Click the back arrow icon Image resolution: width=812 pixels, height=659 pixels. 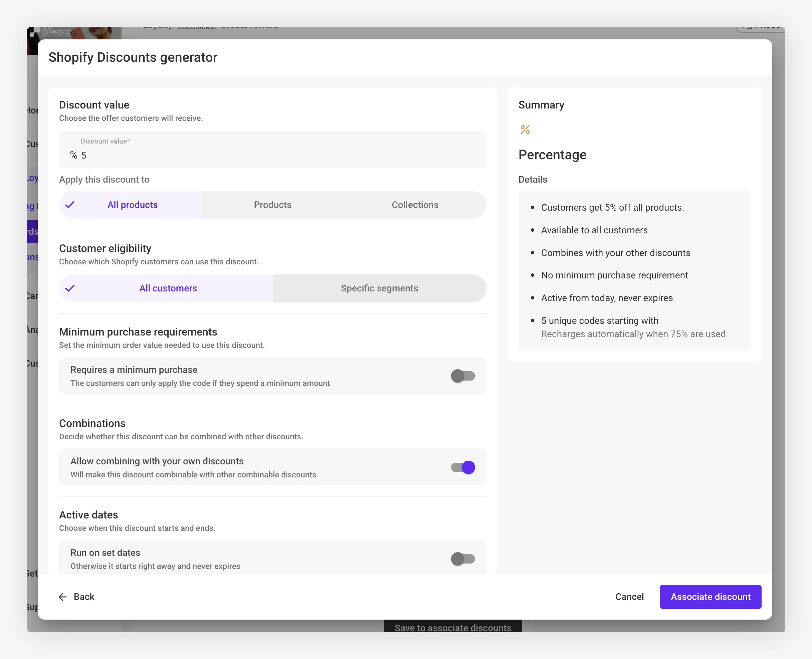(x=63, y=597)
